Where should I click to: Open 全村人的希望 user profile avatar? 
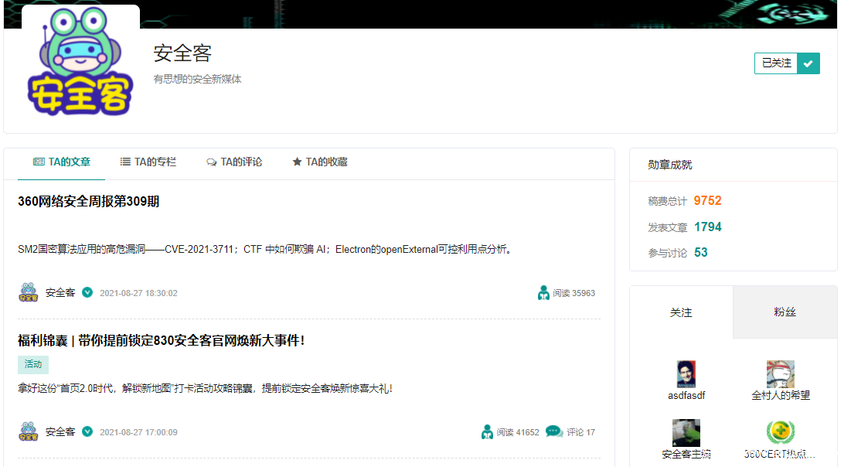781,374
